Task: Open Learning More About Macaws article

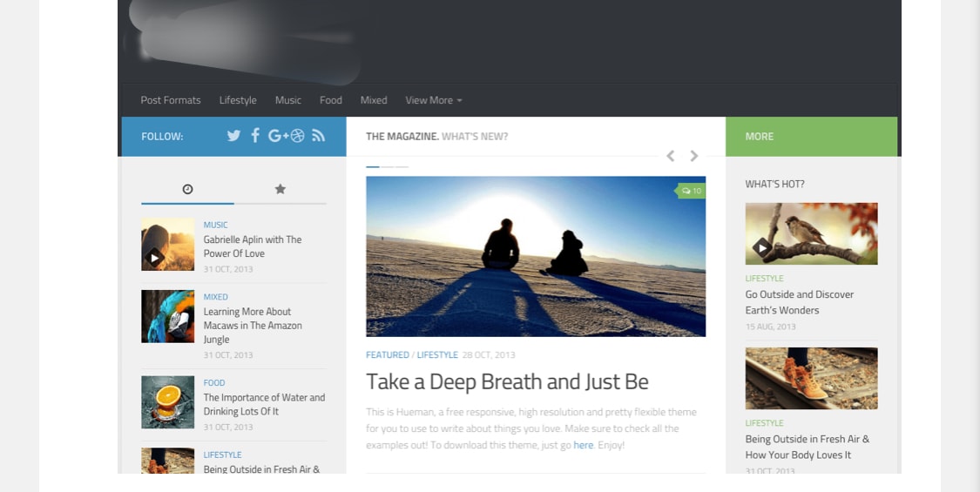Action: point(253,325)
